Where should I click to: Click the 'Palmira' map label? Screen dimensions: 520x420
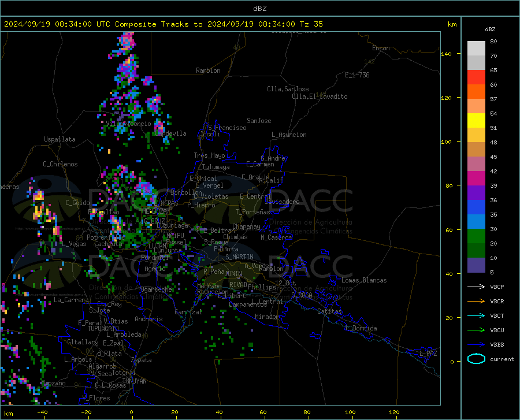point(226,248)
